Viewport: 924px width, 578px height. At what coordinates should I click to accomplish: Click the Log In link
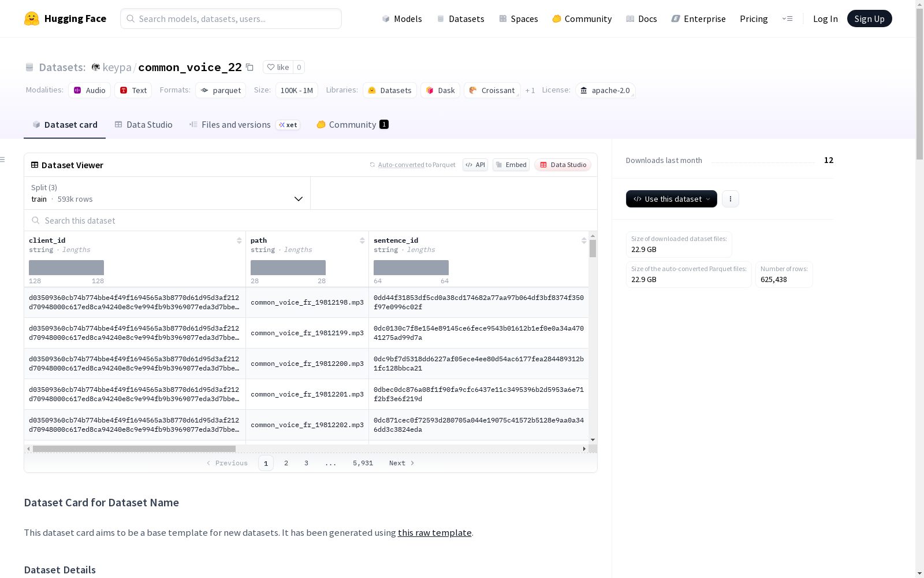(825, 18)
